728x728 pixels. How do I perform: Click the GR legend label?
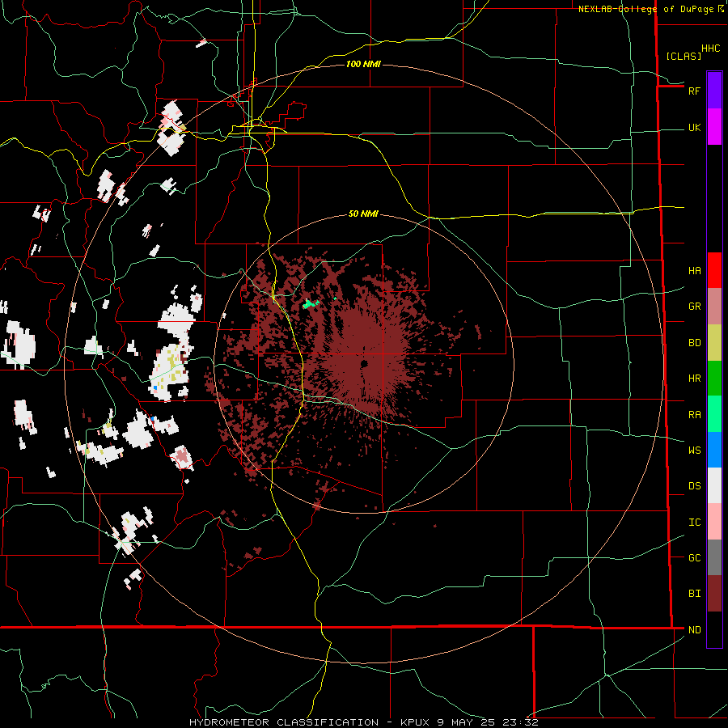tap(695, 307)
